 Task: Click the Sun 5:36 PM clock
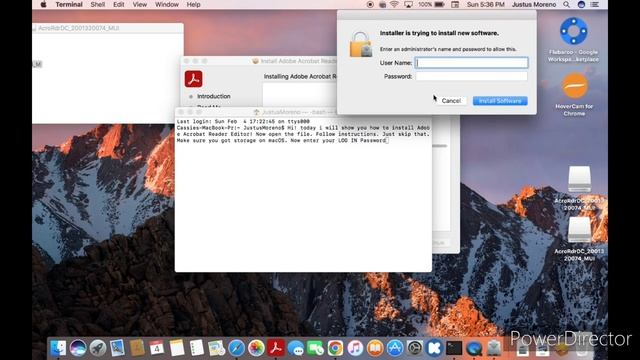pyautogui.click(x=486, y=4)
